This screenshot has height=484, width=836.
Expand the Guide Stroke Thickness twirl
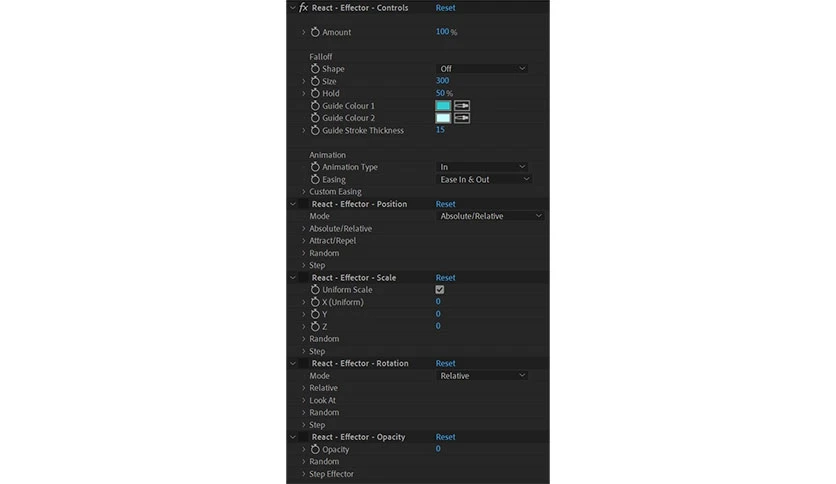[304, 130]
